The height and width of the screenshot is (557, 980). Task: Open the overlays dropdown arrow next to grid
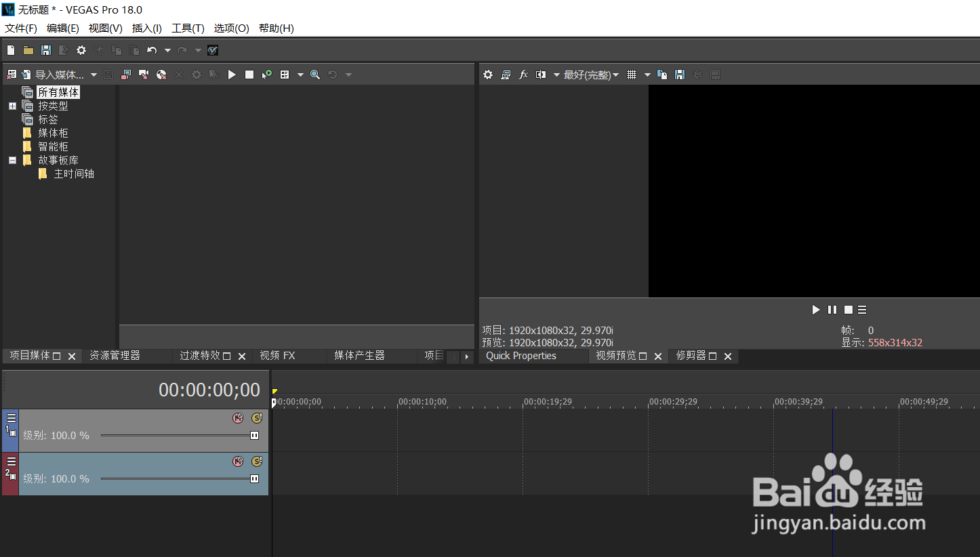pos(647,75)
